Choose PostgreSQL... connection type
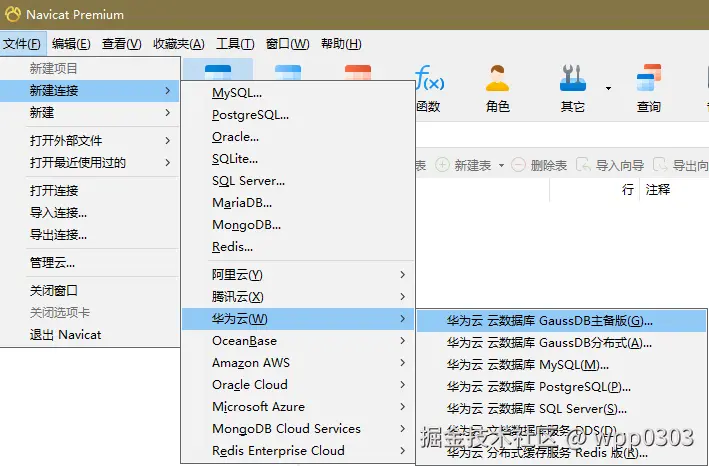 point(298,115)
